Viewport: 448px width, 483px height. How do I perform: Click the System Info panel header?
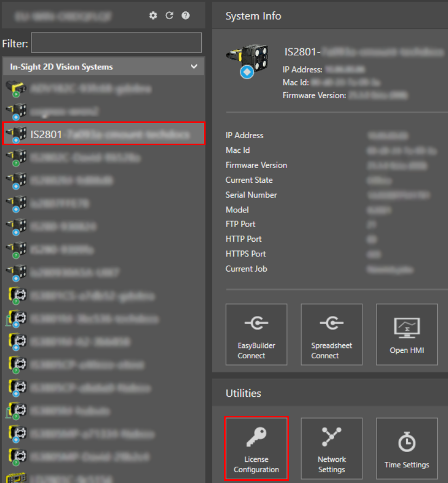tap(253, 16)
